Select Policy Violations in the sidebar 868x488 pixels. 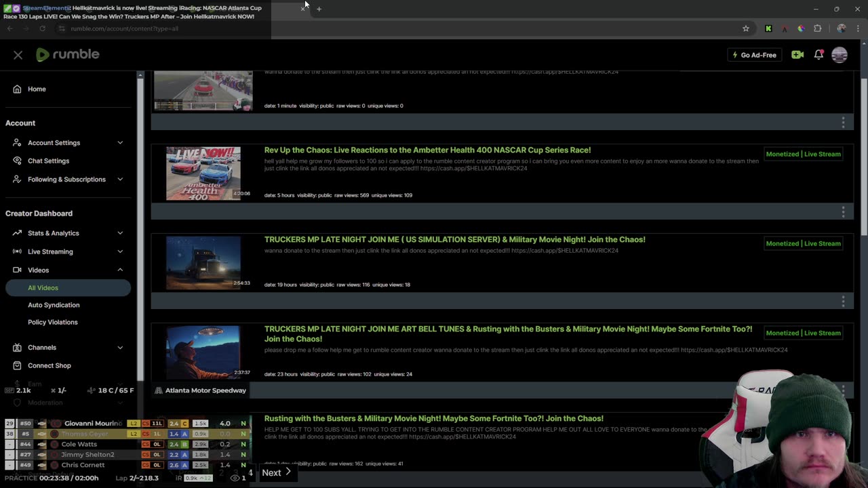point(52,322)
